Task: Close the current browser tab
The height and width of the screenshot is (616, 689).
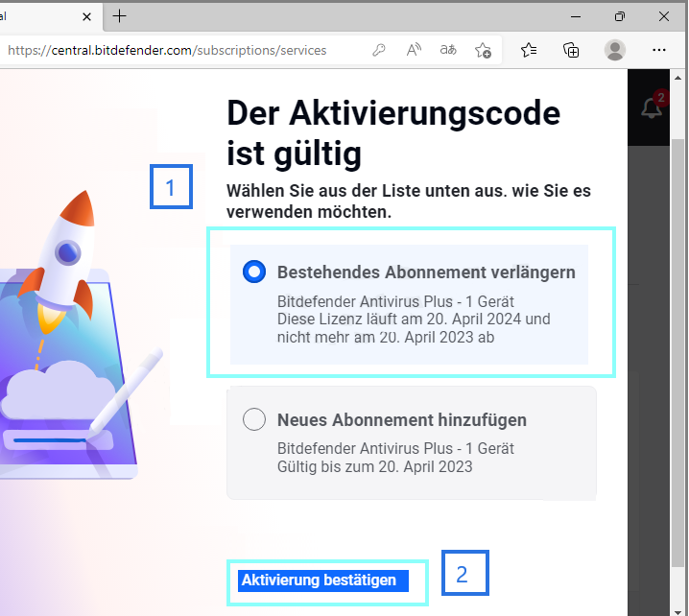Action: [87, 16]
